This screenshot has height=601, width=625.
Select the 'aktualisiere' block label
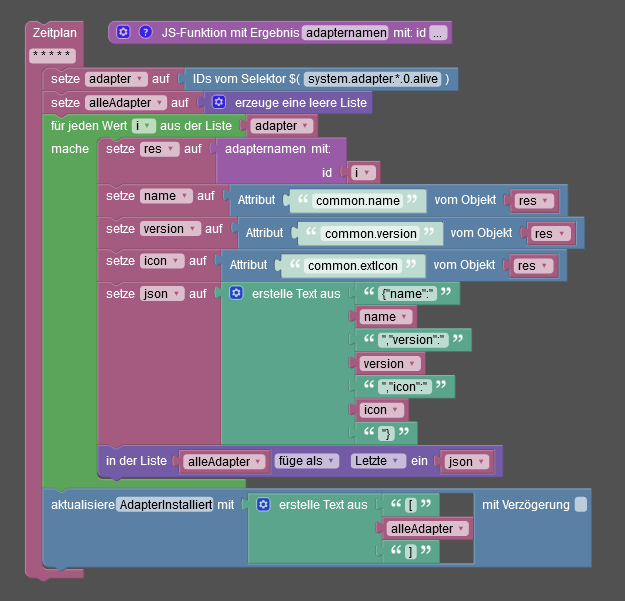83,505
